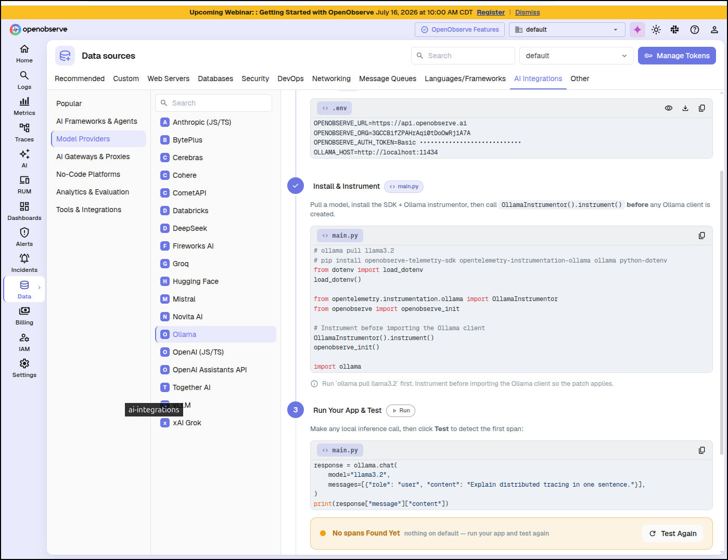Open the Home page in sidebar
Image resolution: width=728 pixels, height=560 pixels.
tap(24, 54)
